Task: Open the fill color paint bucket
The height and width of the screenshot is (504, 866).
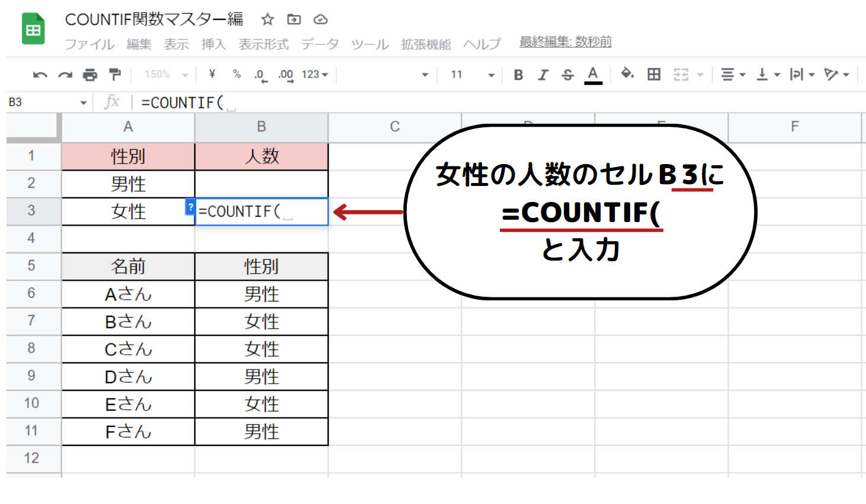Action: [627, 74]
